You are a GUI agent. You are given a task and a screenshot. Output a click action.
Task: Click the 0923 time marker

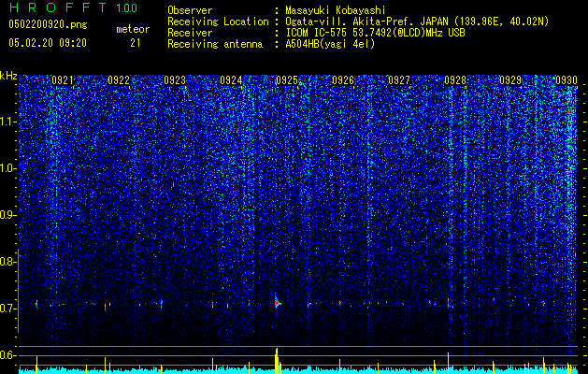(175, 80)
